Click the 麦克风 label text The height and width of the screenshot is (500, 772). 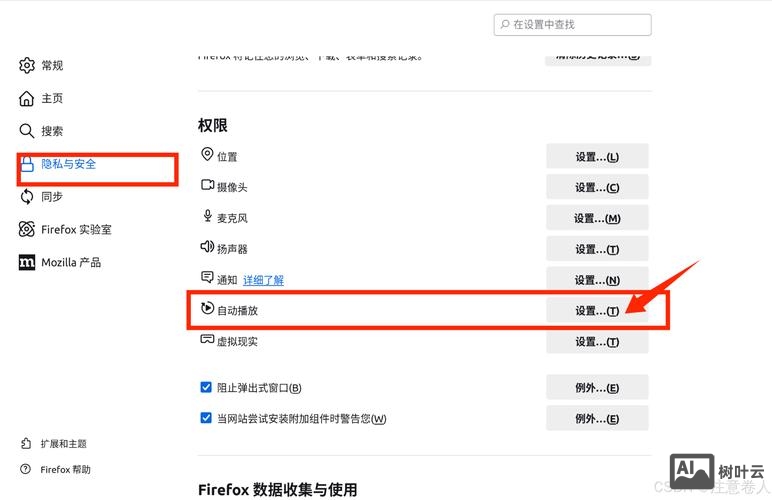tap(232, 218)
